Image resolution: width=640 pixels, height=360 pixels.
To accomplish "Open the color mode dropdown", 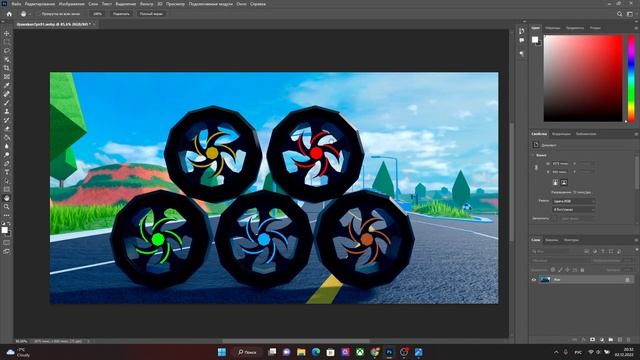I will coord(574,201).
